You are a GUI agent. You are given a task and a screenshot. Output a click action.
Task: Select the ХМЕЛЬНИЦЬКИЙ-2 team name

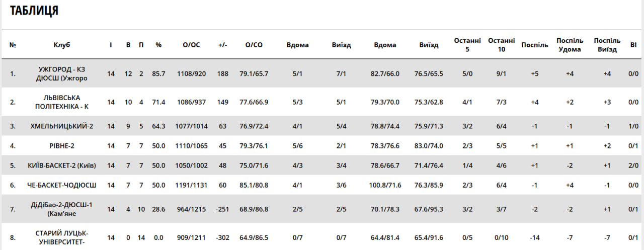click(x=62, y=126)
